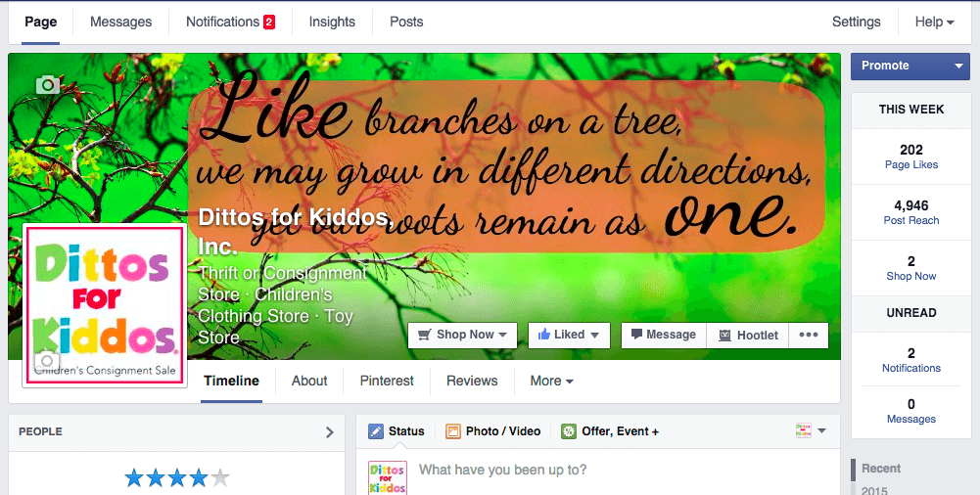980x495 pixels.
Task: Open the Posts tab
Action: coord(406,22)
